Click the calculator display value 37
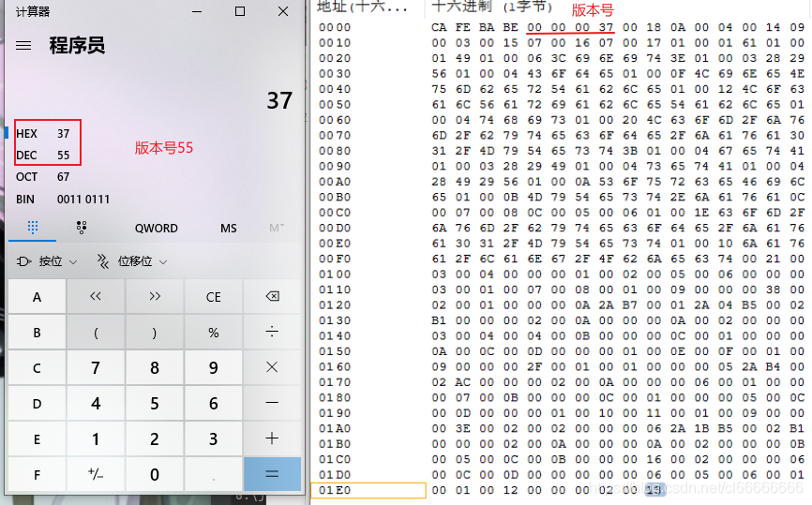 coord(279,100)
